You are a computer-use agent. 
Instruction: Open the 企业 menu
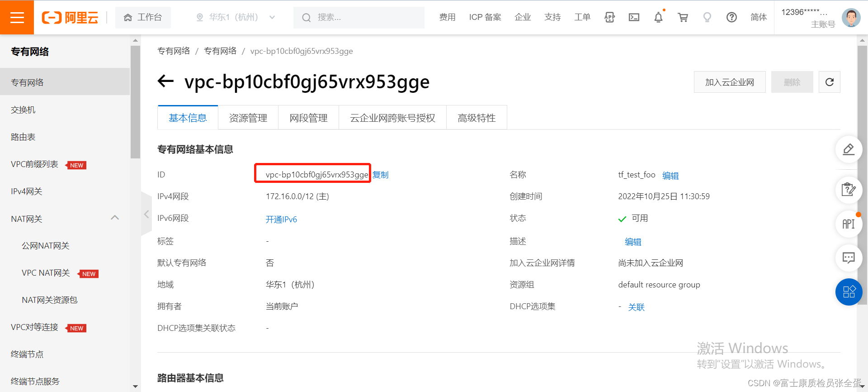[x=523, y=17]
